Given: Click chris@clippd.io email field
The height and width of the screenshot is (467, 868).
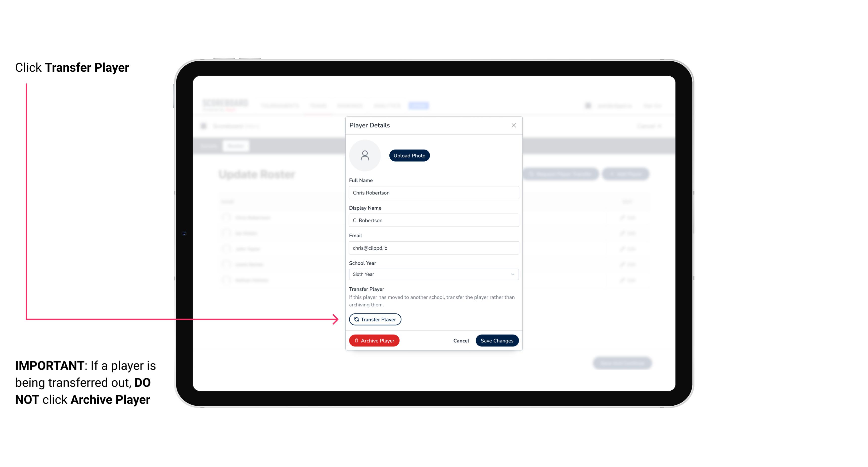Looking at the screenshot, I should pyautogui.click(x=434, y=247).
